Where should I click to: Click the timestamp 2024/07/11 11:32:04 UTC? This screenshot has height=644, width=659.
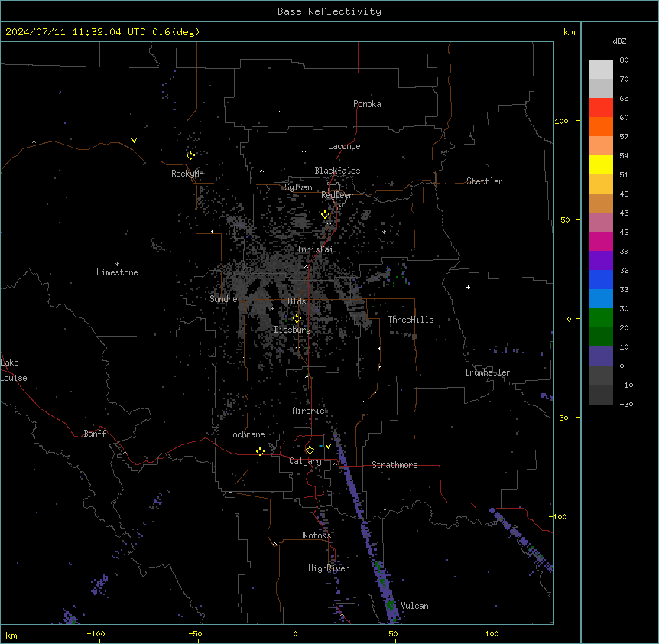click(76, 32)
